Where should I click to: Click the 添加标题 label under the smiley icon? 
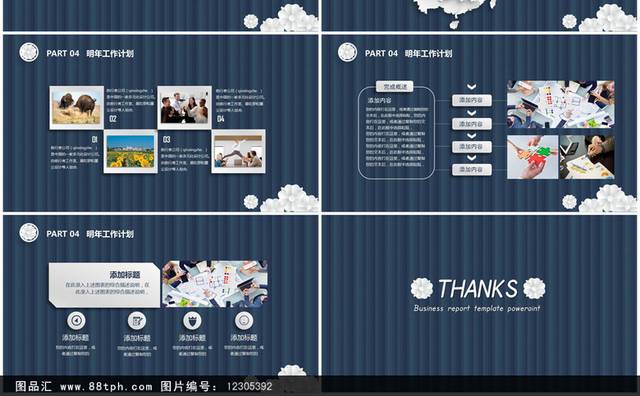(x=244, y=338)
